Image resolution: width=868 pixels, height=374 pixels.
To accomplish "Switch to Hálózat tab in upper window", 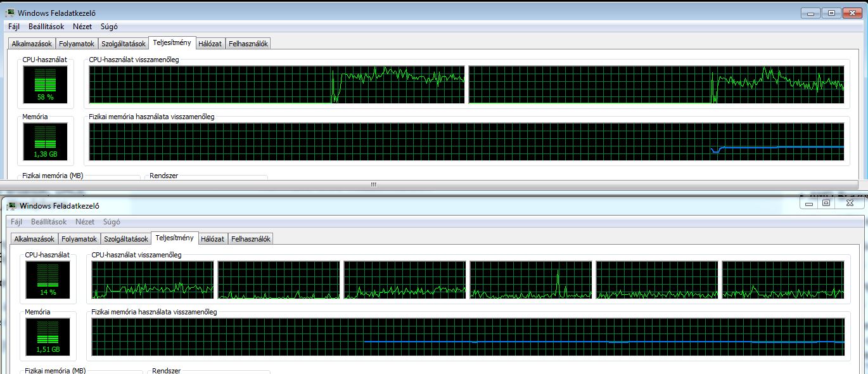I will point(210,44).
